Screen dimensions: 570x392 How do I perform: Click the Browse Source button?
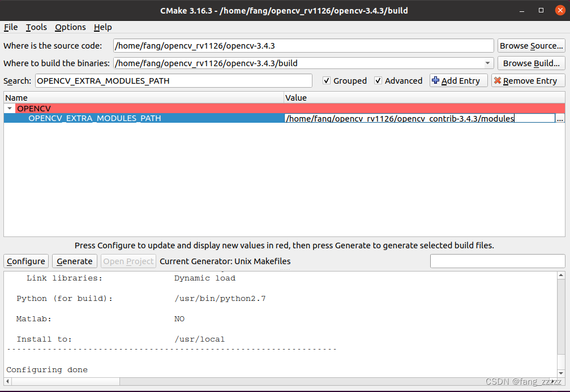tap(531, 45)
